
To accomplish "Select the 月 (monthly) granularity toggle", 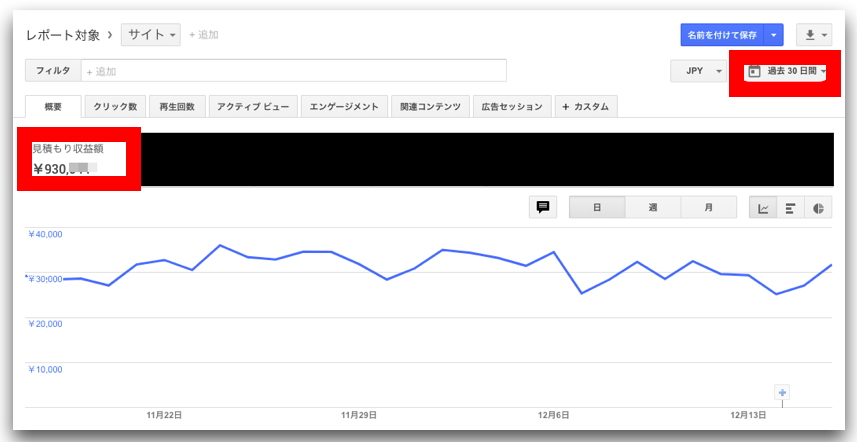I will tap(708, 208).
